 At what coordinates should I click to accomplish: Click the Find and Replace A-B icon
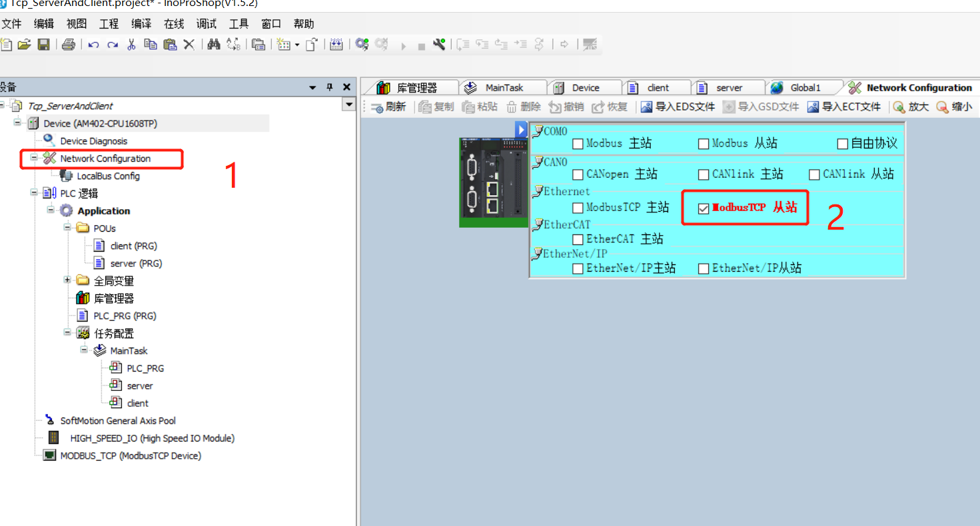pos(233,45)
